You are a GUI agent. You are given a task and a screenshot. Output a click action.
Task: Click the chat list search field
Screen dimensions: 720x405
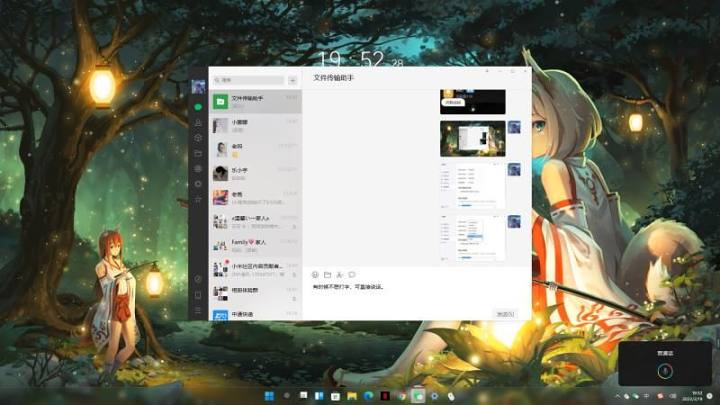pyautogui.click(x=250, y=79)
